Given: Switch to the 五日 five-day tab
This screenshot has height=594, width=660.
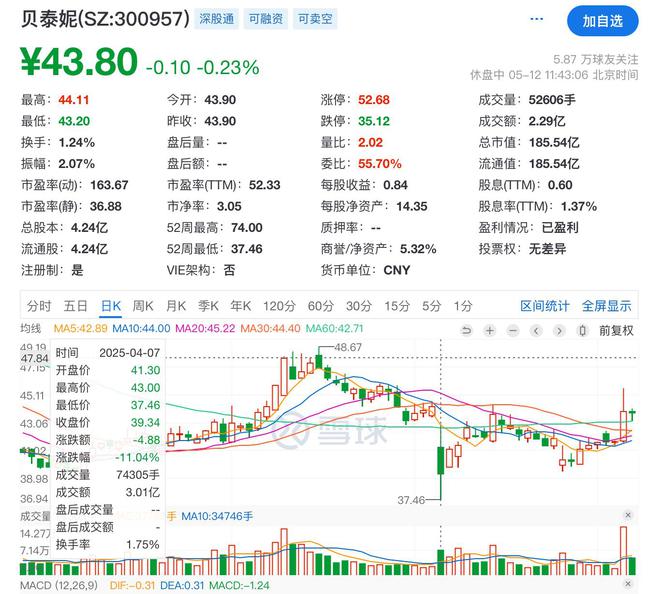Looking at the screenshot, I should (75, 306).
